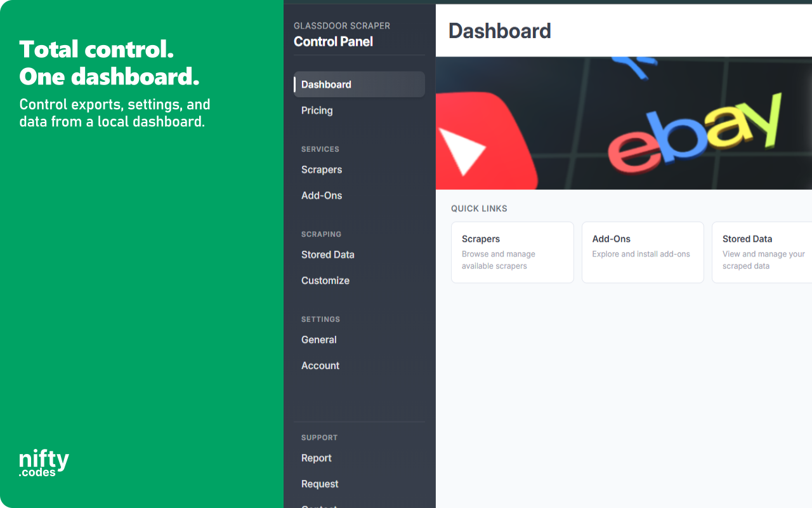Open the Add-Ons quick link card
Viewport: 812px width, 508px height.
(x=643, y=252)
